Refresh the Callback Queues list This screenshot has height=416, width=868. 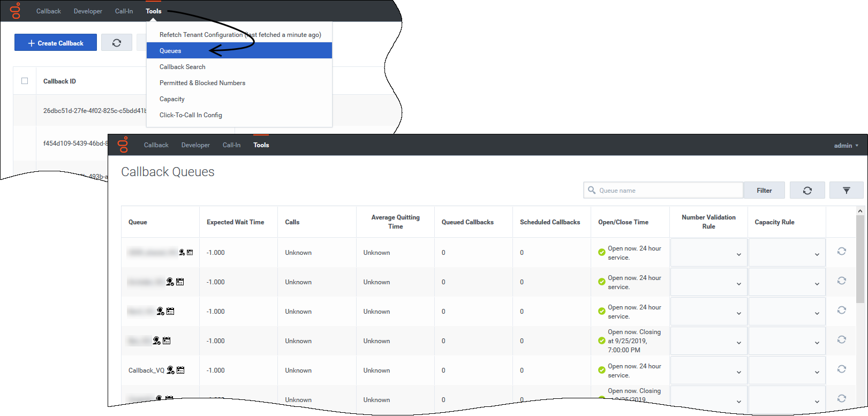coord(807,191)
